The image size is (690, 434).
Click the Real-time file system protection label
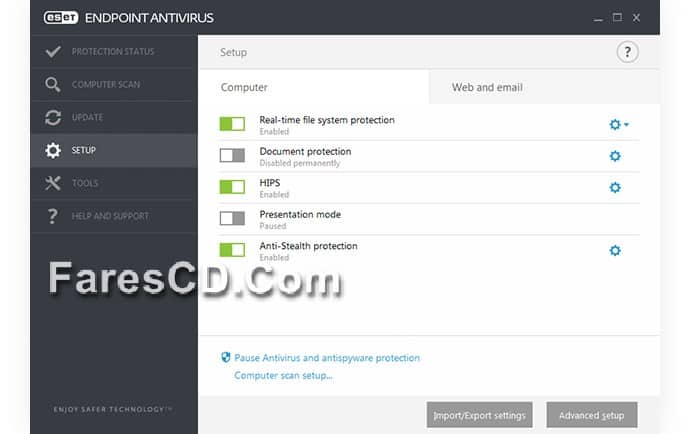[327, 120]
